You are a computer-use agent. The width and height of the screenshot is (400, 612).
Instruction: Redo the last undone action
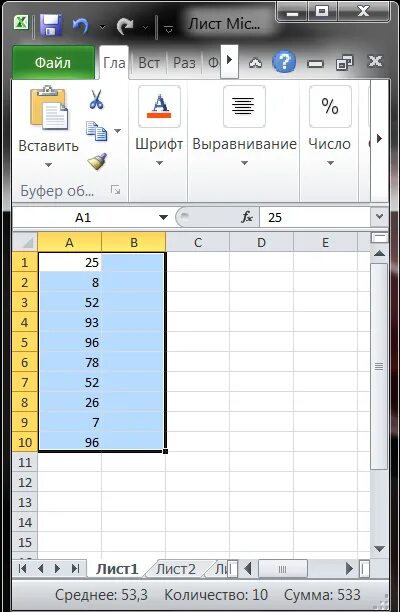pos(125,26)
